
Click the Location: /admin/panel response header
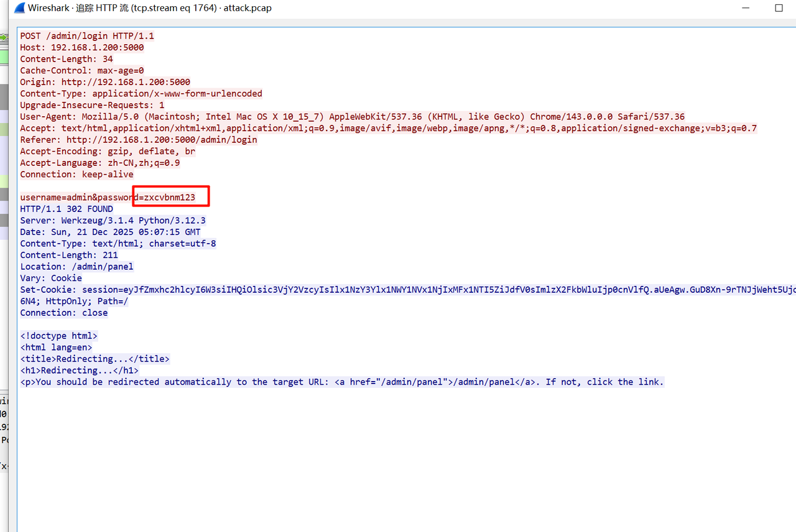76,267
